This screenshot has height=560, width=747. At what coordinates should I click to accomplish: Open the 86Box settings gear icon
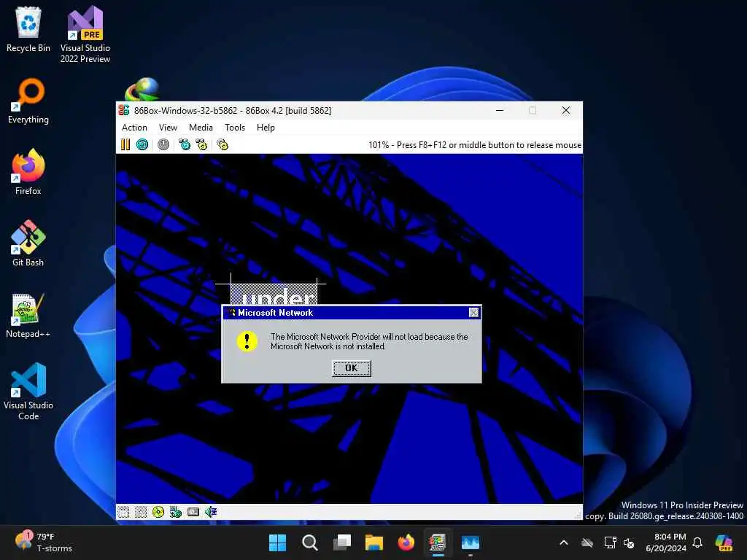click(x=222, y=144)
